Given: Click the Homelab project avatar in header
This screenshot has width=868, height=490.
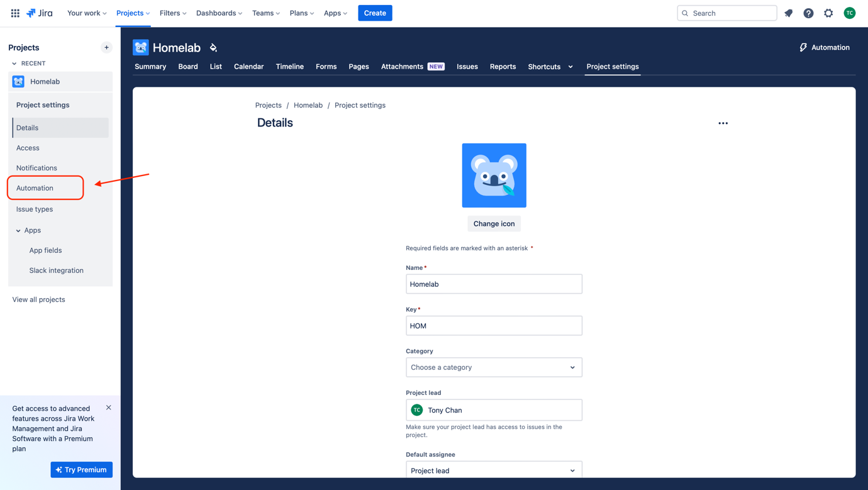Looking at the screenshot, I should tap(140, 47).
